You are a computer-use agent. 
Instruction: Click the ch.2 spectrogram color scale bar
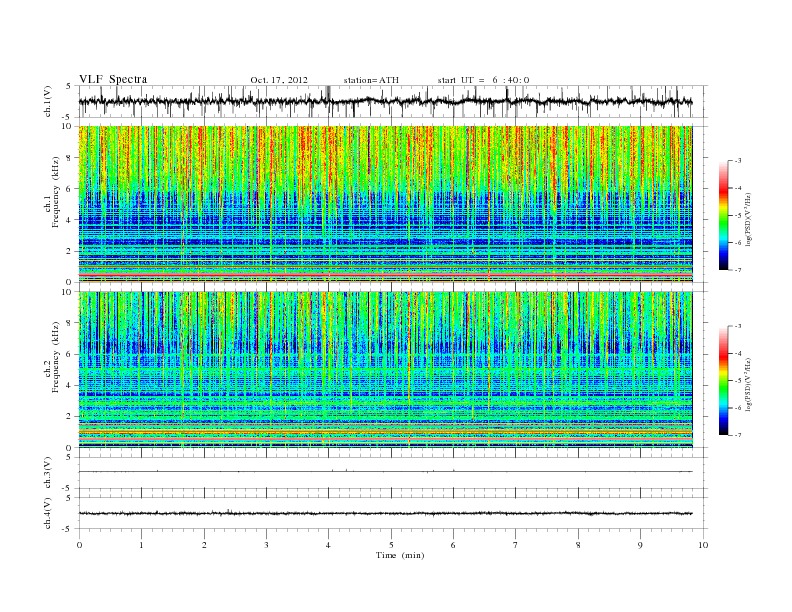(723, 380)
